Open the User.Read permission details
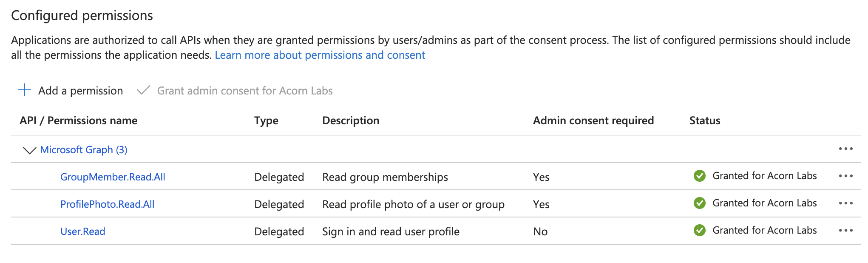The width and height of the screenshot is (868, 263). [83, 231]
